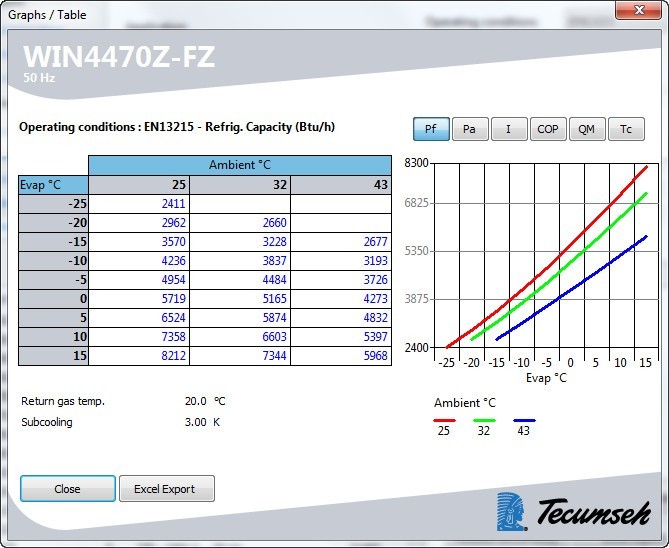The width and height of the screenshot is (669, 548).
Task: Select the -10 evap row header
Action: [x=53, y=261]
